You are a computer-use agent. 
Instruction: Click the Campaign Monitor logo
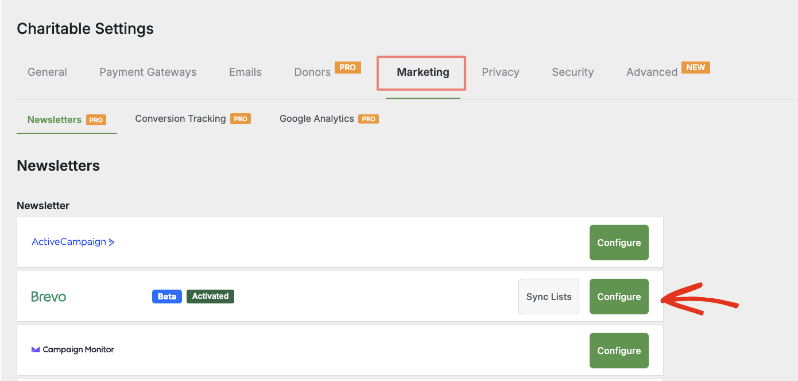pyautogui.click(x=73, y=350)
